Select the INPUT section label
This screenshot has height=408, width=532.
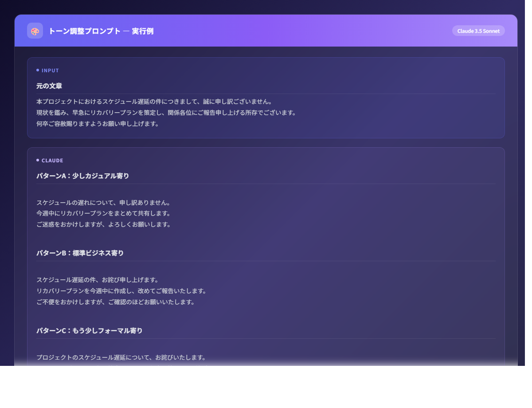click(50, 70)
